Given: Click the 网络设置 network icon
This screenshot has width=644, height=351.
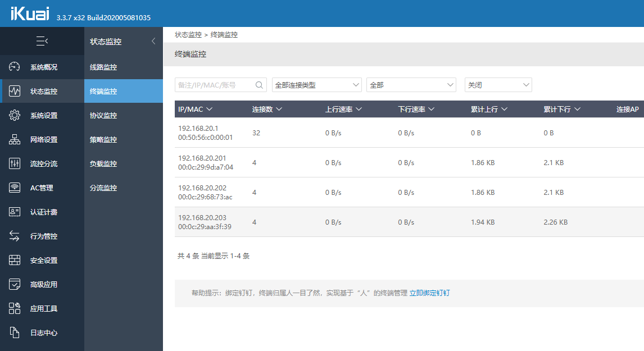Looking at the screenshot, I should click(x=15, y=140).
